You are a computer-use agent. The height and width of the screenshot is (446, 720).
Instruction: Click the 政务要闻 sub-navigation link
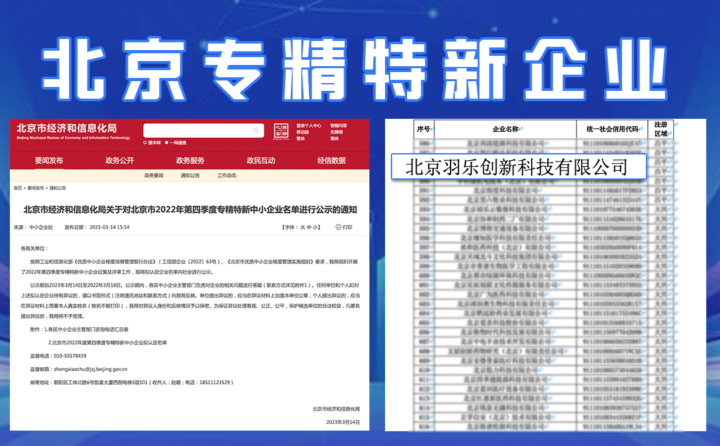coord(153,175)
